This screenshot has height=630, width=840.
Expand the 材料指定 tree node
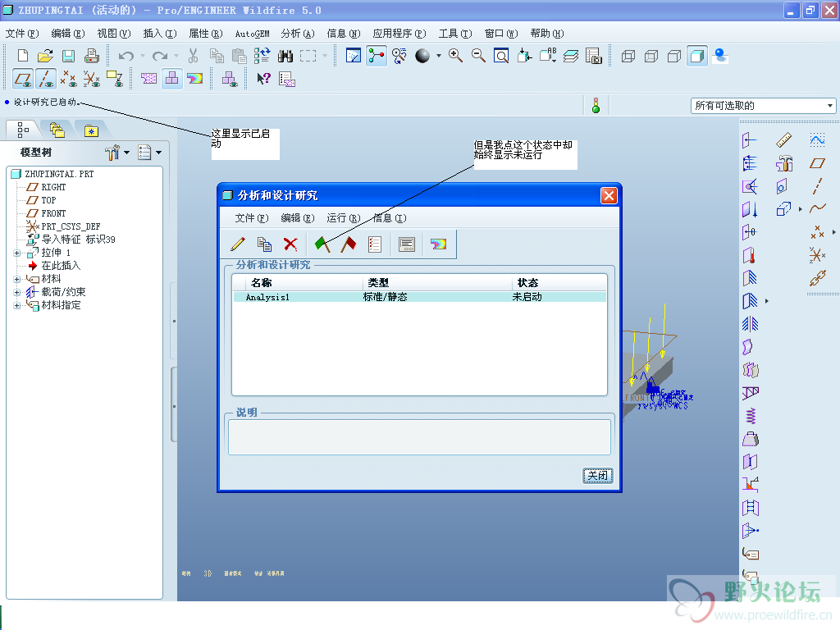click(16, 305)
